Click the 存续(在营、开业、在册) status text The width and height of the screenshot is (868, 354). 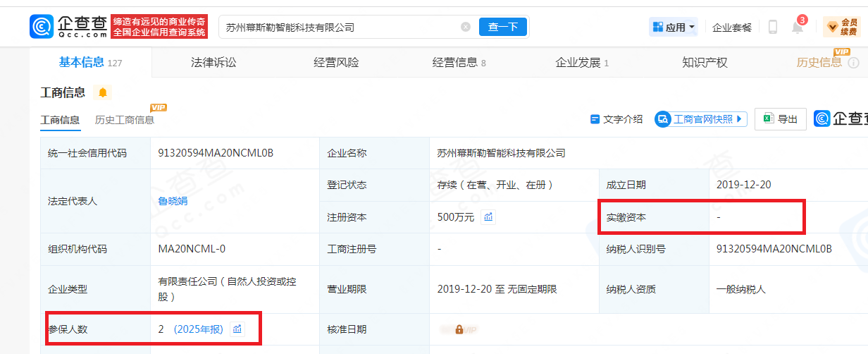click(x=495, y=185)
